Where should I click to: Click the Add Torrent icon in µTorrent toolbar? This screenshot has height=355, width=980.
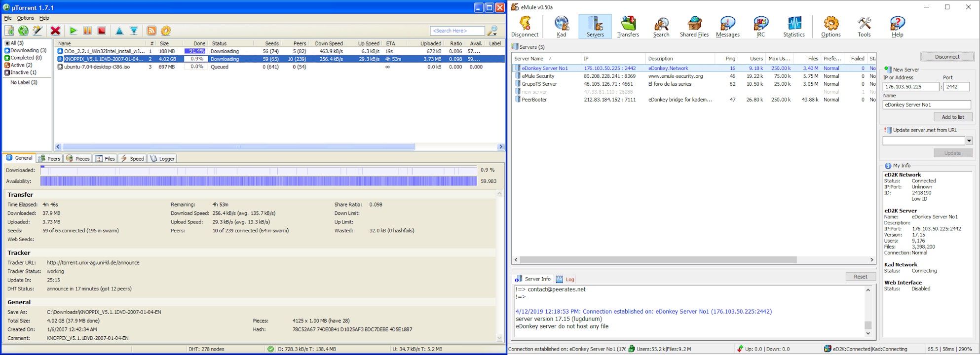[9, 31]
